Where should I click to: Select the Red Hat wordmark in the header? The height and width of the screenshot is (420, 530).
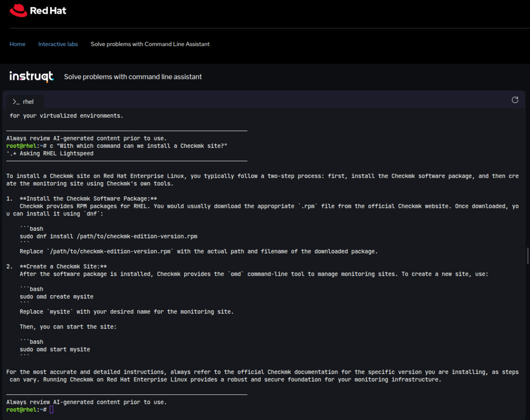pos(49,10)
